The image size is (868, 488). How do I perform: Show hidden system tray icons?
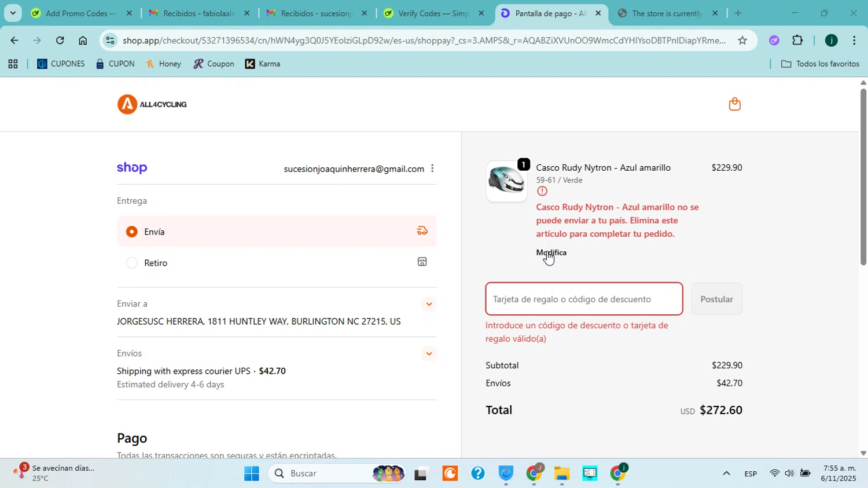pos(726,474)
